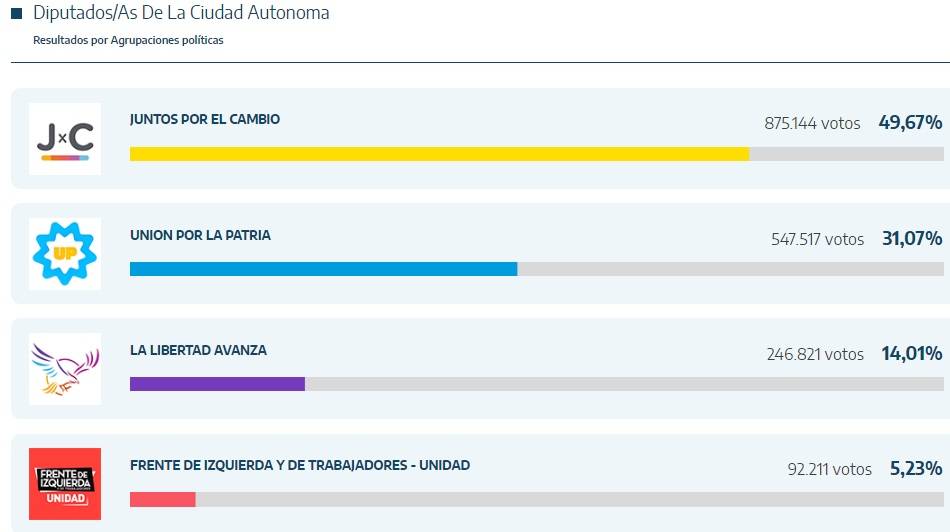Click the 547.517 votos count
The height and width of the screenshot is (532, 950).
click(x=817, y=239)
